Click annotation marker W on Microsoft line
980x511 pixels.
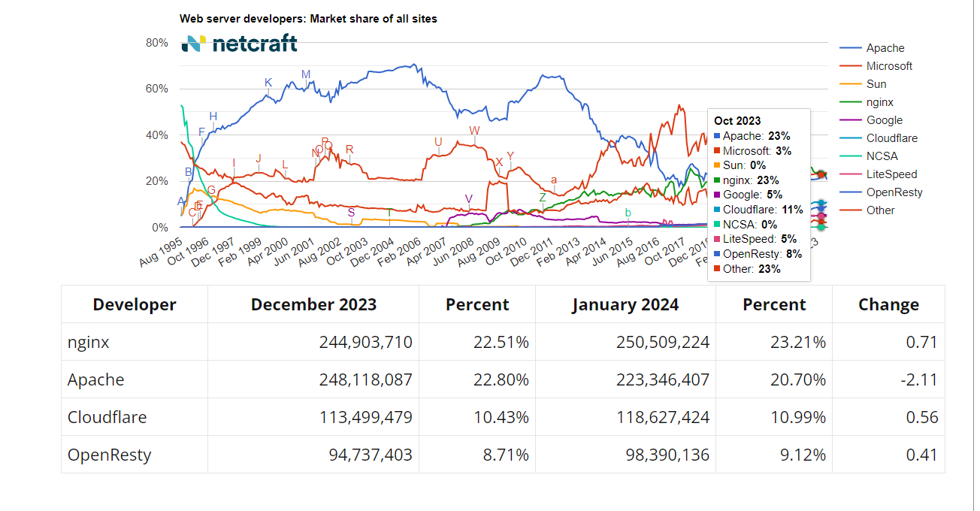[x=474, y=130]
